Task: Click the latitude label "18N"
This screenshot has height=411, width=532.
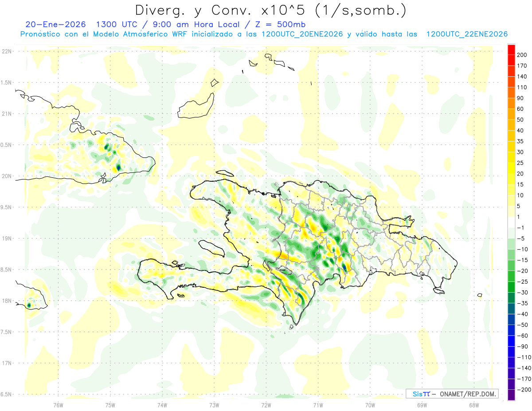Action: point(8,301)
